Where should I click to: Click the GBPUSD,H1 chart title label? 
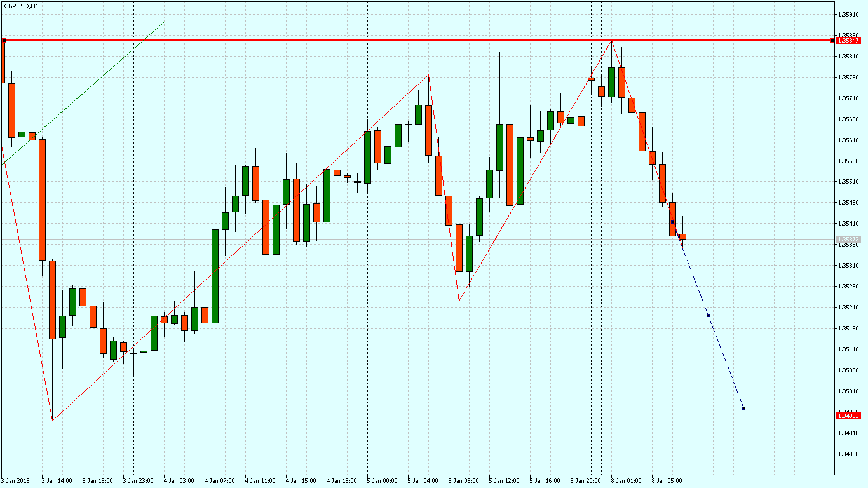click(21, 6)
